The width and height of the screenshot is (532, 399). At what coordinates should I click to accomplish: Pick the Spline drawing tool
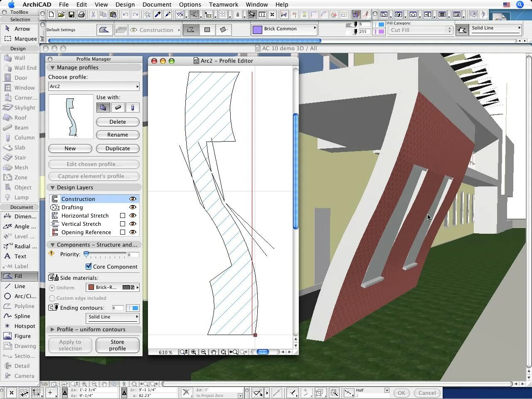tap(22, 316)
